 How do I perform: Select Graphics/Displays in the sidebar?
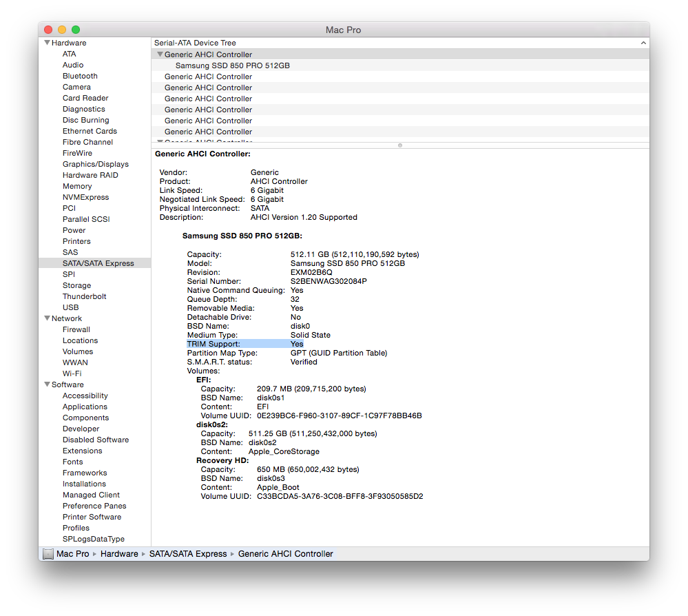point(96,164)
